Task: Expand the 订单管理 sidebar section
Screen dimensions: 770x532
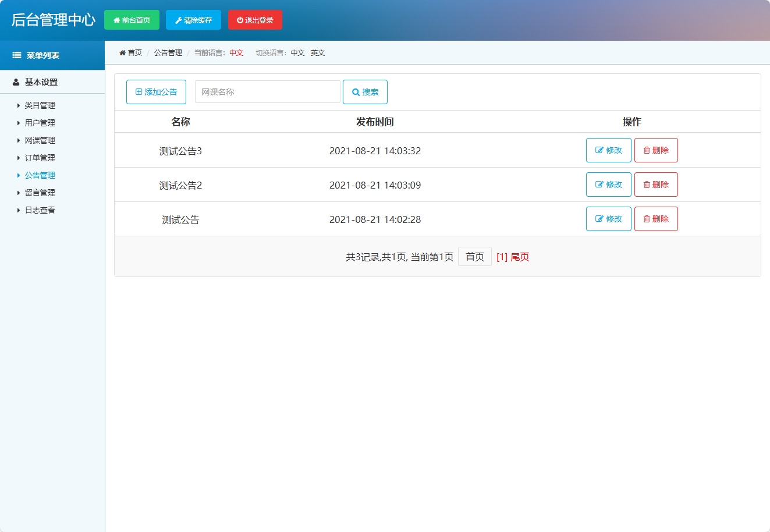Action: click(x=39, y=158)
